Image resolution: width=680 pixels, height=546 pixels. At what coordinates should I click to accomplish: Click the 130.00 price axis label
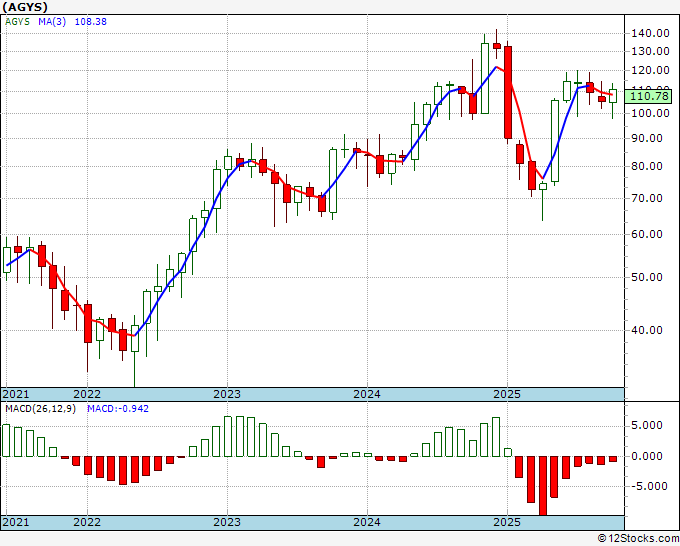pos(649,51)
